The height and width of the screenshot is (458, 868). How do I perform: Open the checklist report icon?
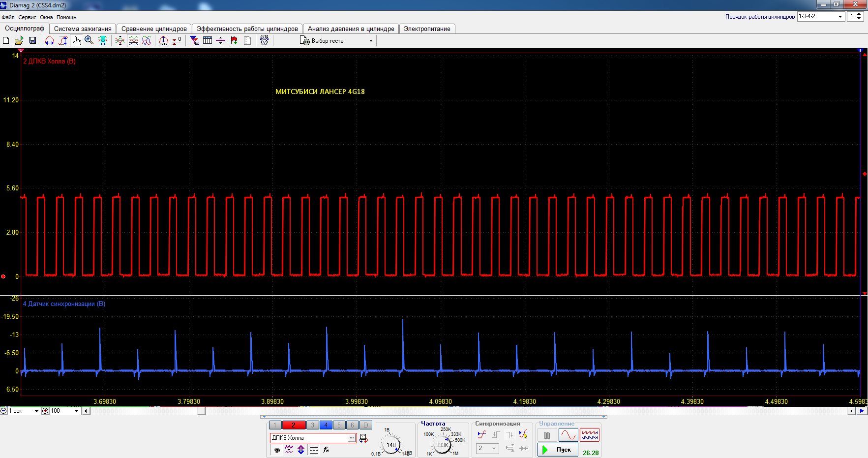247,41
